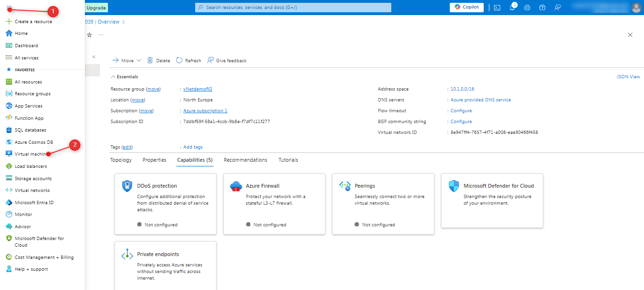The height and width of the screenshot is (290, 644).
Task: Click Configure next to Flow timeout
Action: tap(461, 111)
